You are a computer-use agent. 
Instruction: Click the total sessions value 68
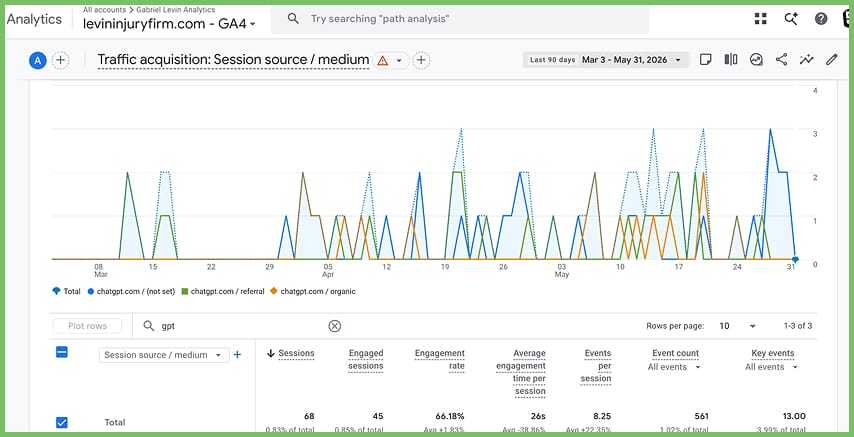[309, 416]
